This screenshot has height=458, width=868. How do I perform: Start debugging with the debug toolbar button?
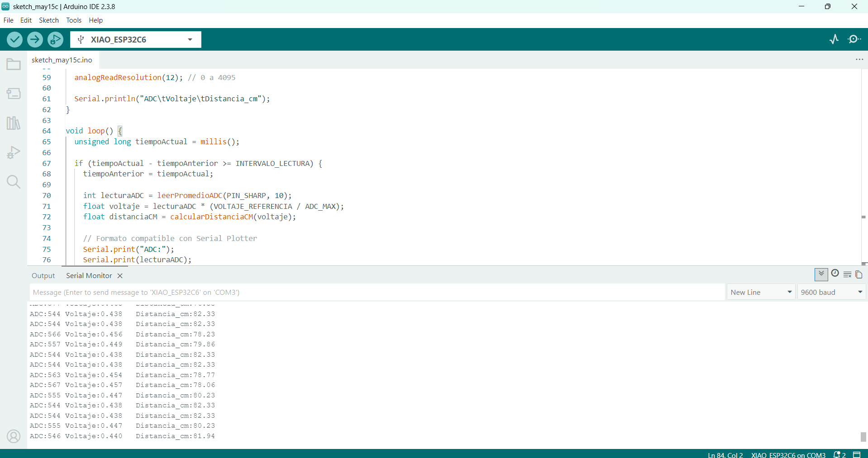55,40
